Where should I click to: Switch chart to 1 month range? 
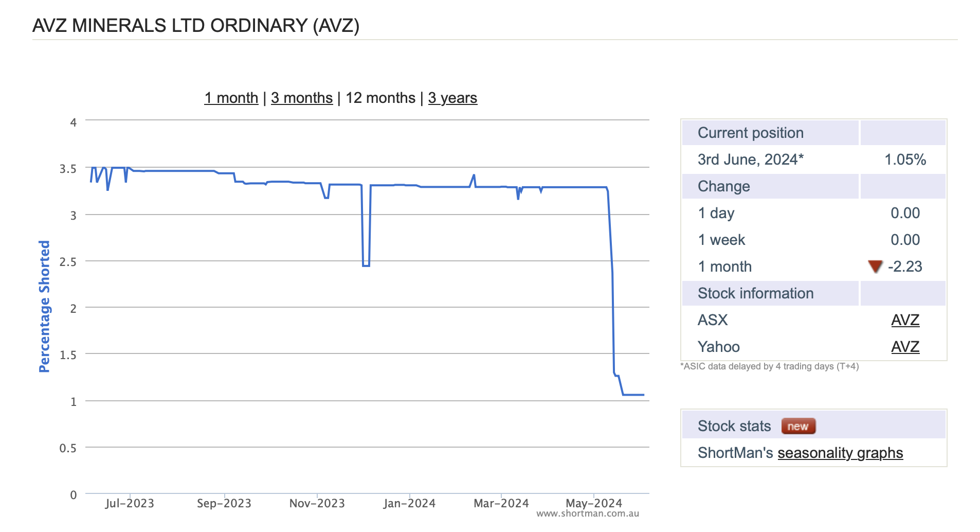click(x=231, y=98)
